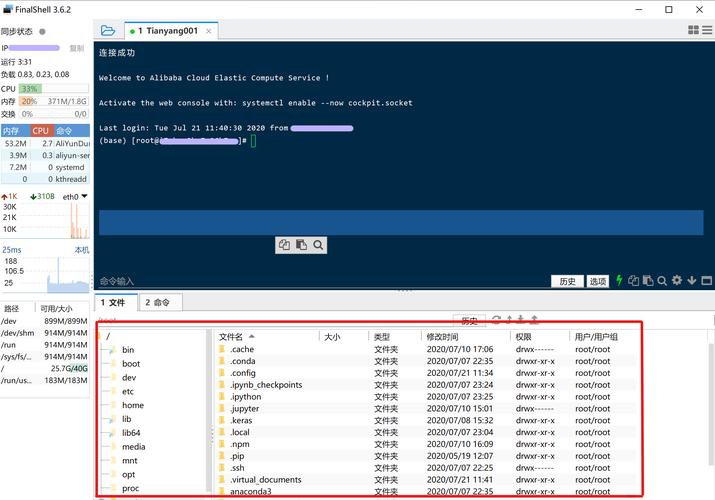Image resolution: width=715 pixels, height=500 pixels.
Task: Click the green lightning quick command icon
Action: pyautogui.click(x=619, y=280)
